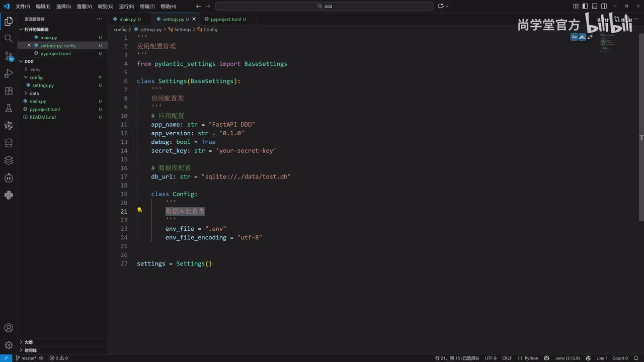The width and height of the screenshot is (644, 362).
Task: Open 查看(V) menu
Action: coord(85,6)
